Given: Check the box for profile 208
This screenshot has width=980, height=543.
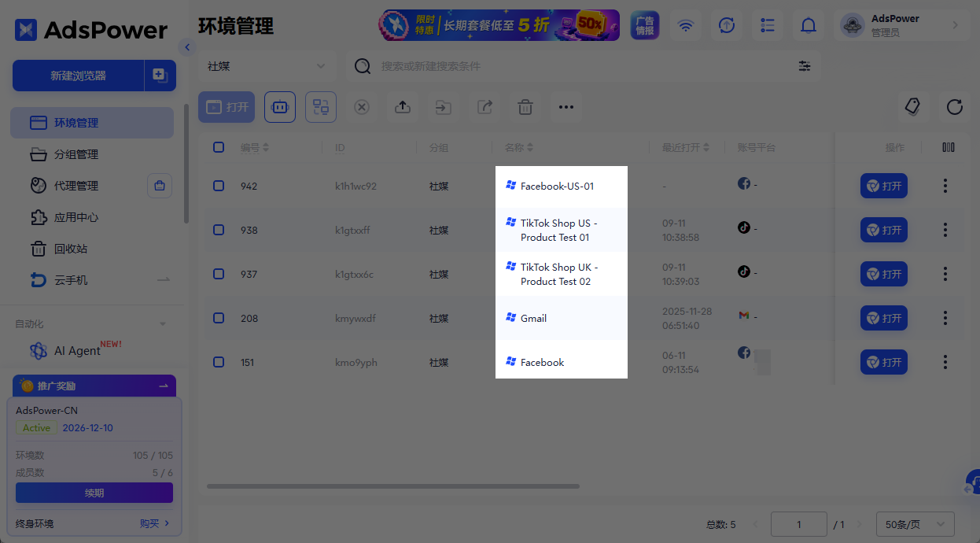Looking at the screenshot, I should point(219,318).
